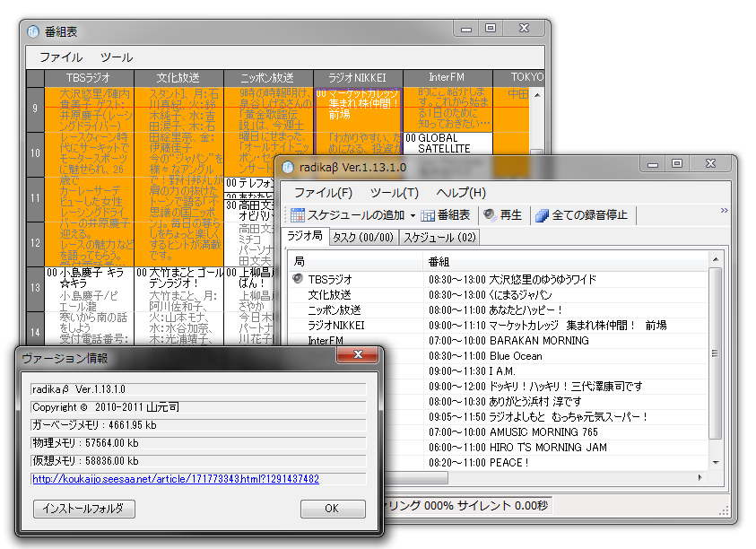Image resolution: width=756 pixels, height=549 pixels.
Task: Click scroll down arrow of station list
Action: pos(716,463)
